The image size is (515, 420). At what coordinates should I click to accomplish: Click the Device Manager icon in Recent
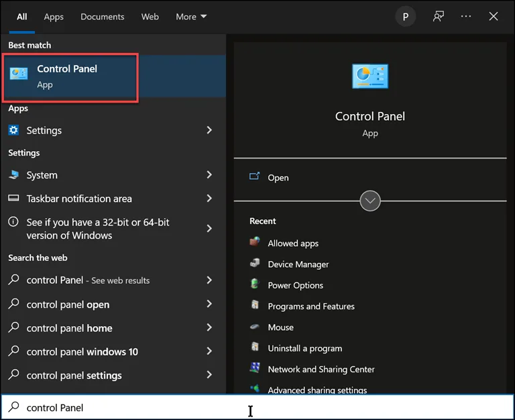coord(255,264)
